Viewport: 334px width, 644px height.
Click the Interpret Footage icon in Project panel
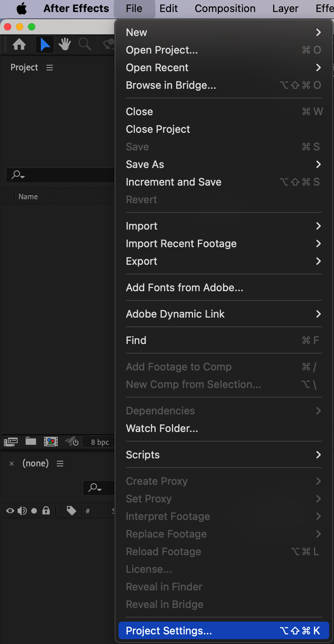point(11,442)
